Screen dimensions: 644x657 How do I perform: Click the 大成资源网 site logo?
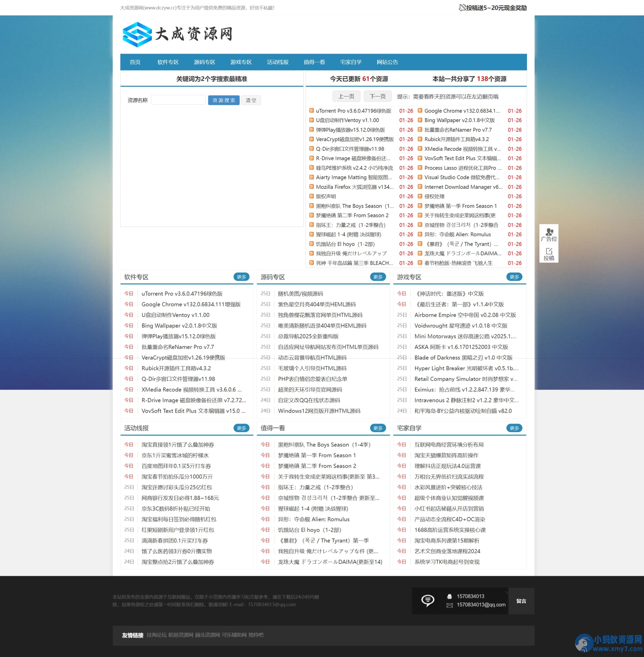click(178, 34)
